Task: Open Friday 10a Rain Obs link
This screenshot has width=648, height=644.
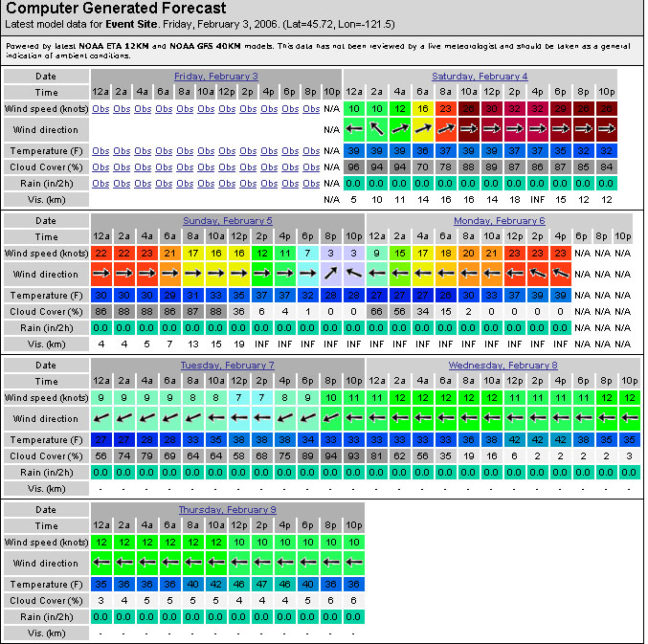Action: [206, 184]
